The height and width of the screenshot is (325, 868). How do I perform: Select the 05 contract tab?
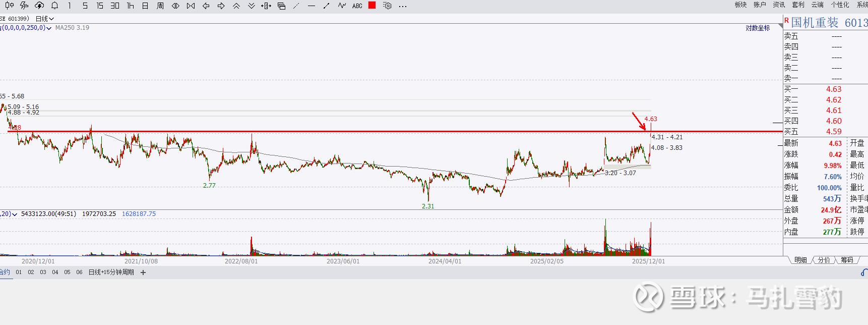click(67, 272)
